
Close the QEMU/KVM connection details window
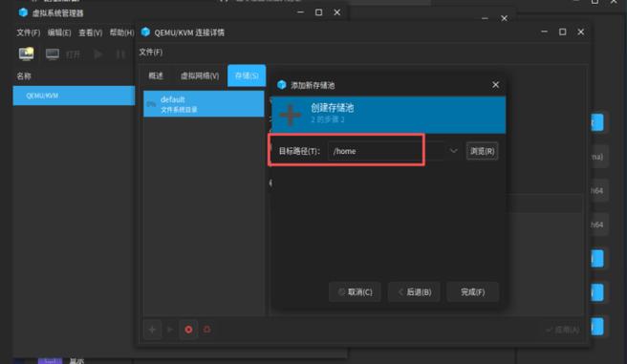point(580,32)
